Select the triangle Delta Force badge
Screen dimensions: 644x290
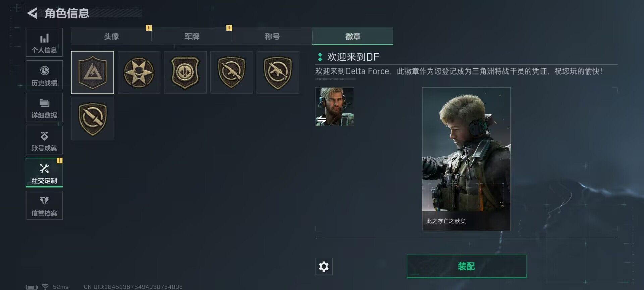[x=93, y=72]
